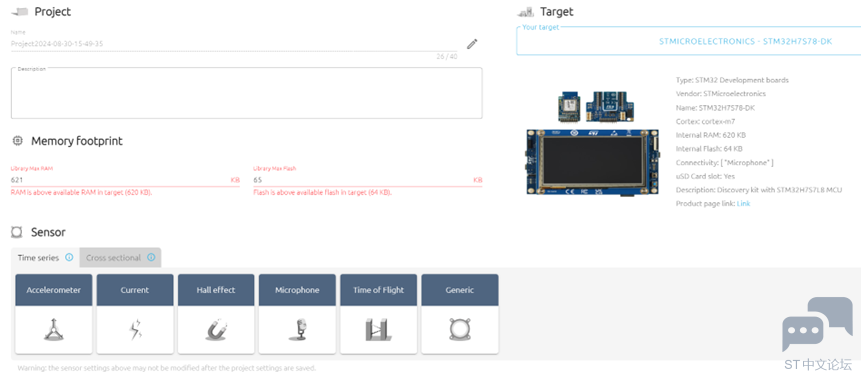Click the Flash is above available flash warning
This screenshot has height=380, width=861.
click(x=322, y=193)
